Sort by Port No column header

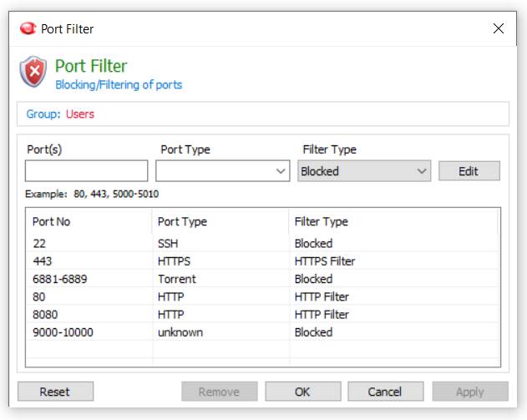click(x=89, y=221)
